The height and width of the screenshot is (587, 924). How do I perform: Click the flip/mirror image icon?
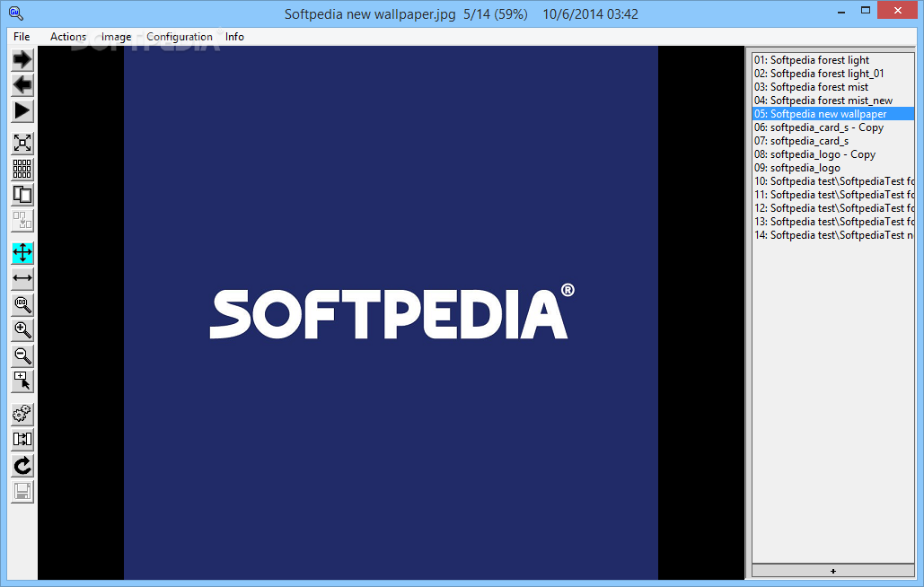coord(22,440)
